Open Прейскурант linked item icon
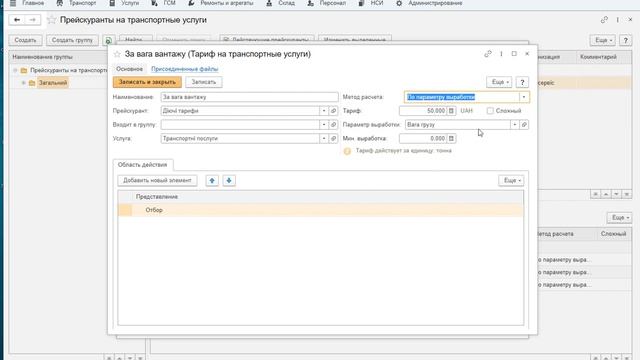Image resolution: width=640 pixels, height=360 pixels. [x=333, y=111]
